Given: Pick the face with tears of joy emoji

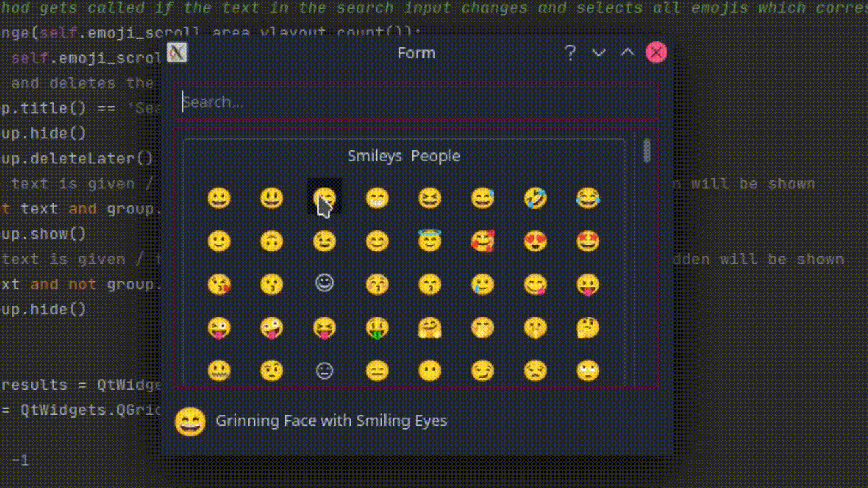Looking at the screenshot, I should click(x=588, y=198).
